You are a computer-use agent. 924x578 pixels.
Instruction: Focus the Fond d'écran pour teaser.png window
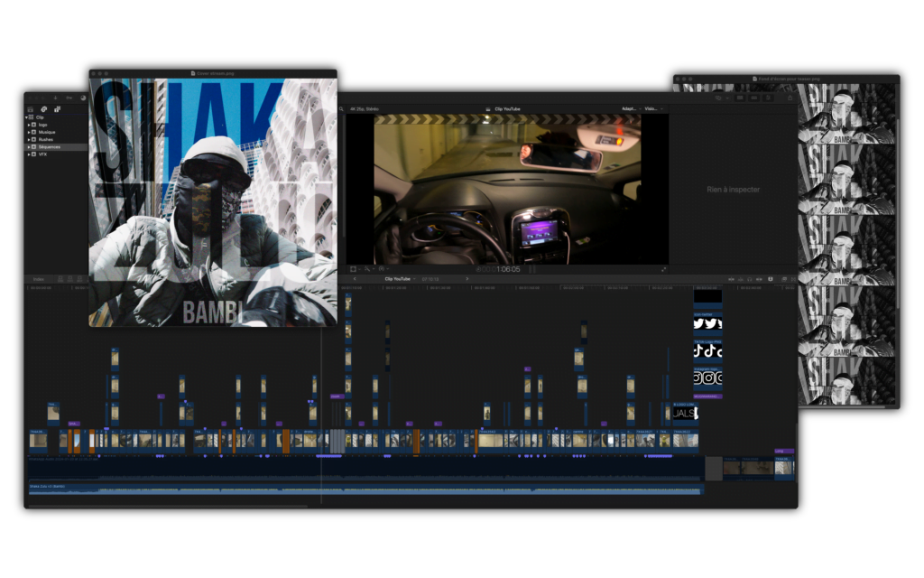tap(787, 79)
